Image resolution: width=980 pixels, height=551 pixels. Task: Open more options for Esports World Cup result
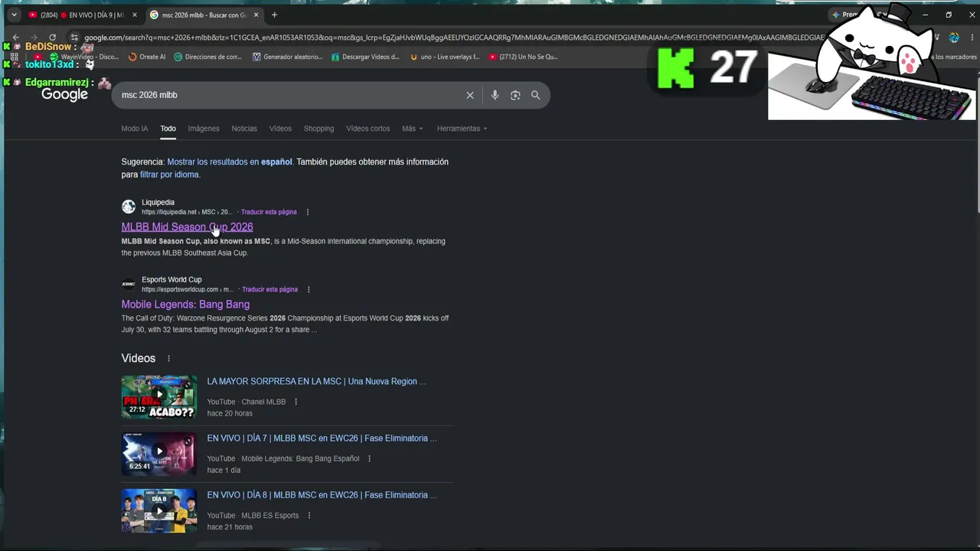point(309,289)
